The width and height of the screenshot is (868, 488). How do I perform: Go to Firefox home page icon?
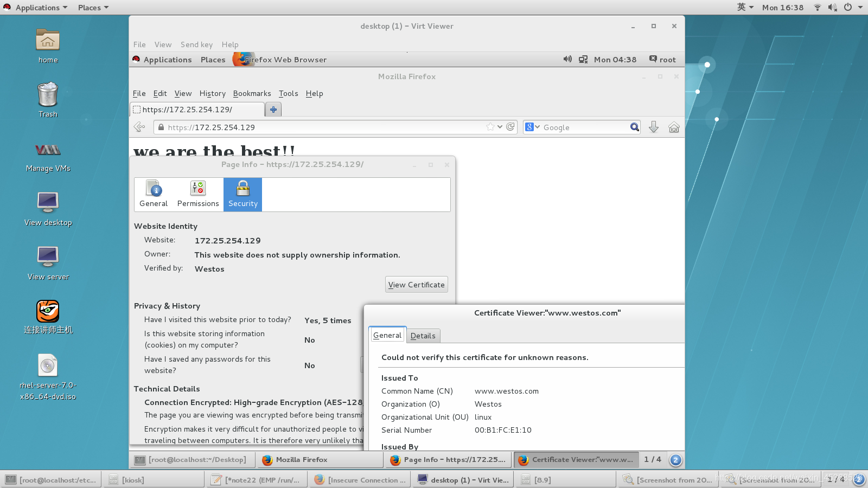[x=674, y=127]
